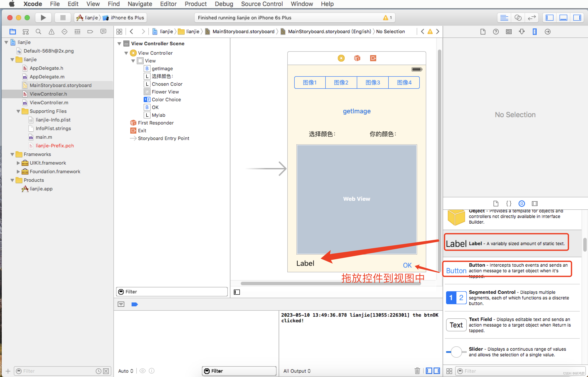588x377 pixels.
Task: Click the getImage button in the storyboard canvas
Action: point(357,111)
